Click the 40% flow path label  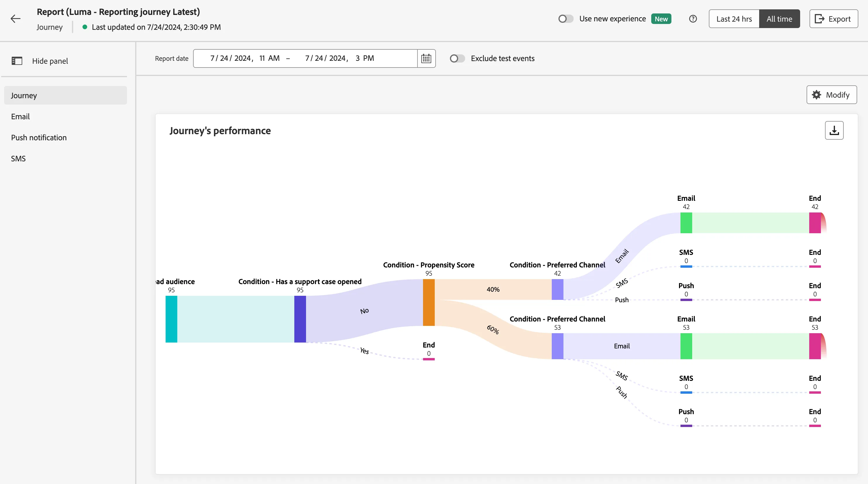[493, 289]
